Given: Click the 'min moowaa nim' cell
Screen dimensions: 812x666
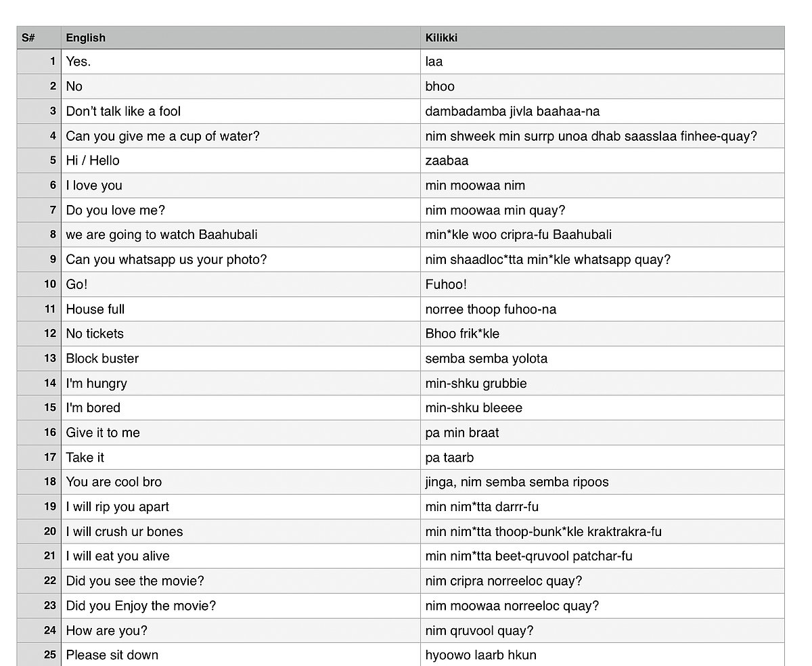Looking at the screenshot, I should (602, 185).
